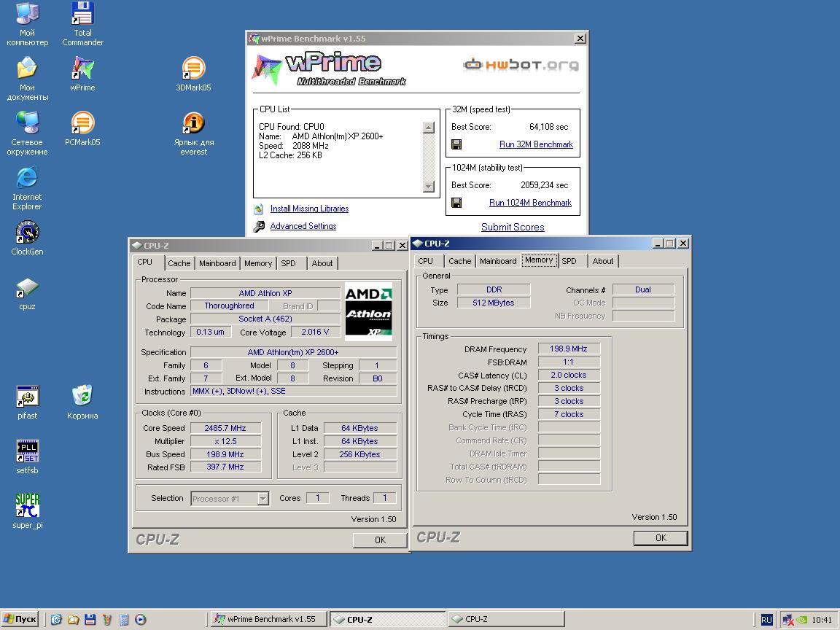Click the Rated FSB value 397.7 MHz
Screen dimensions: 840x630
[x=225, y=467]
